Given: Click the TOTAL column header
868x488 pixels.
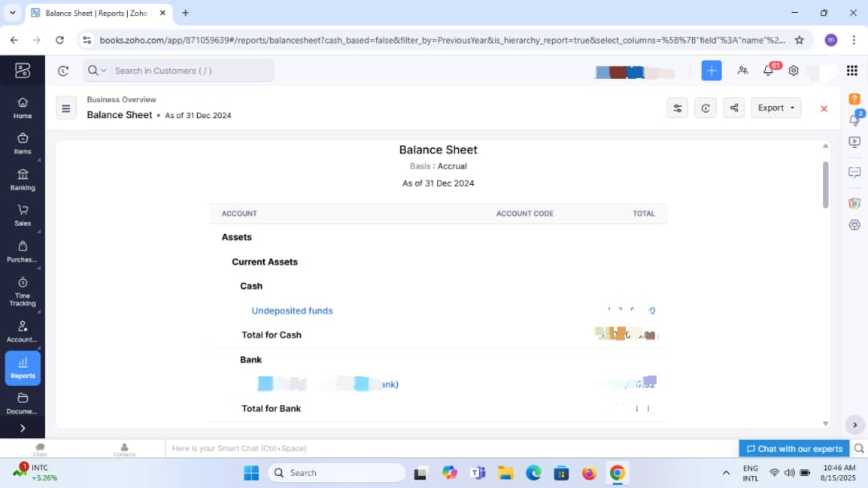Looking at the screenshot, I should pos(644,213).
